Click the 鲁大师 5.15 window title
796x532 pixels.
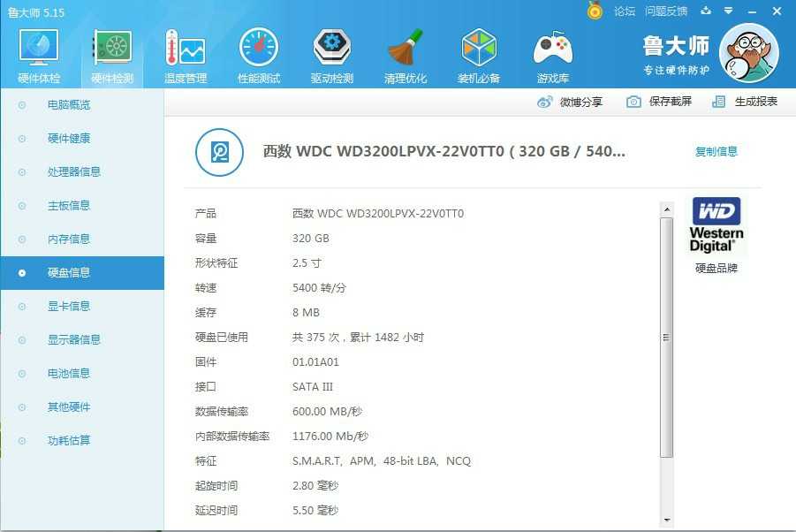pyautogui.click(x=36, y=12)
